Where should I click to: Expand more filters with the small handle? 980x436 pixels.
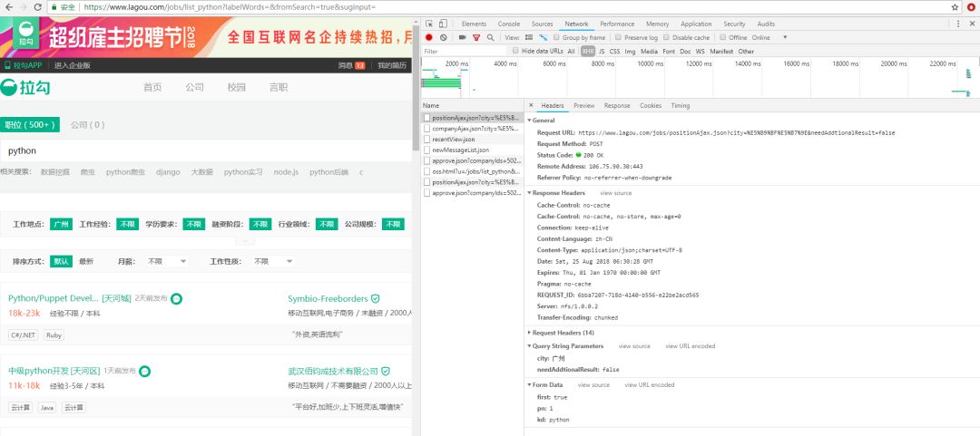244,240
